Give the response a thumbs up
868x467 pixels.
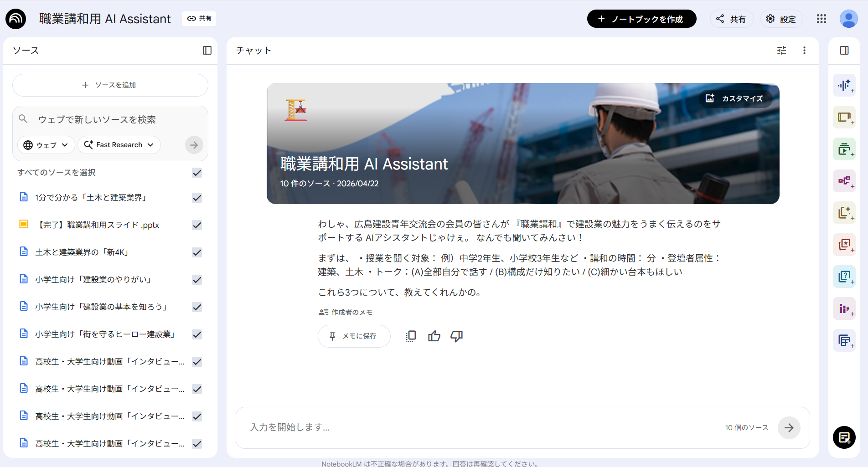coord(434,336)
